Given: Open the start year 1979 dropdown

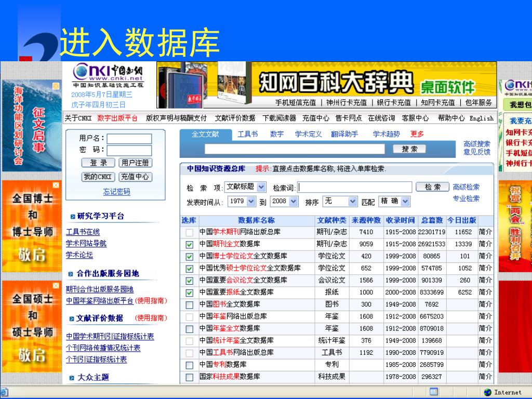Looking at the screenshot, I should pyautogui.click(x=241, y=201).
